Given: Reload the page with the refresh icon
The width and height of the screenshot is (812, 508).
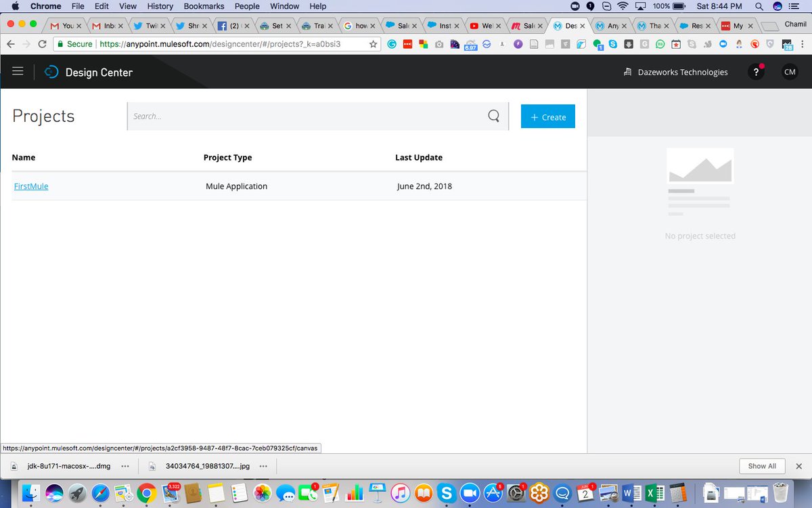Looking at the screenshot, I should (42, 43).
